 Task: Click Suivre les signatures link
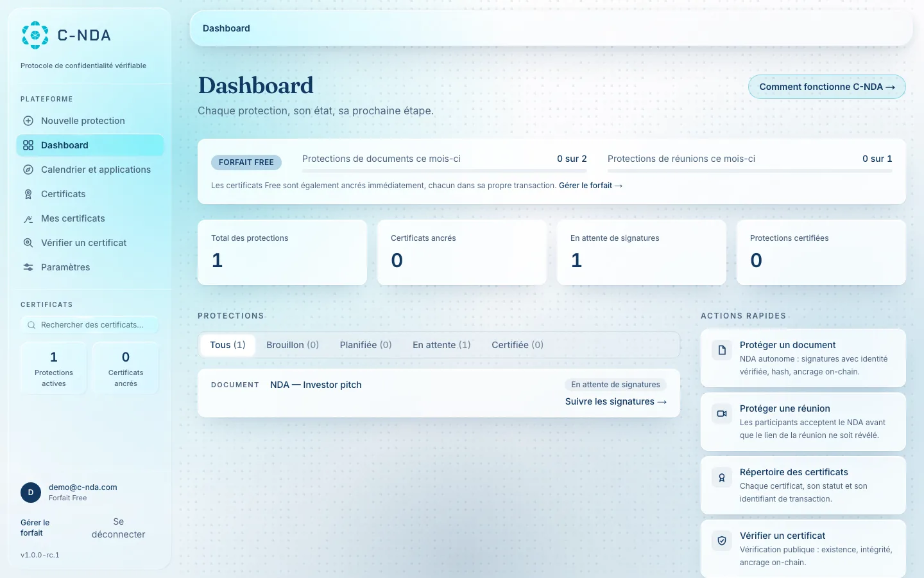click(x=616, y=401)
